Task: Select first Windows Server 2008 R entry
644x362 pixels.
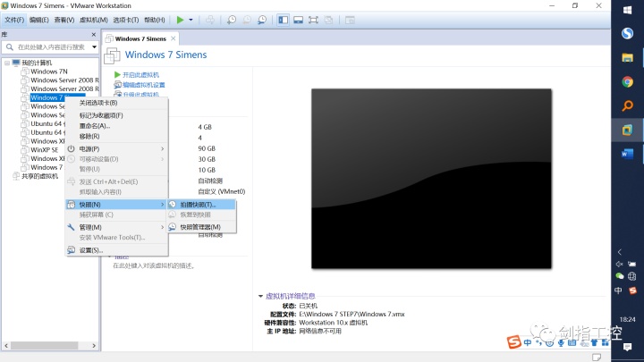Action: (x=64, y=80)
